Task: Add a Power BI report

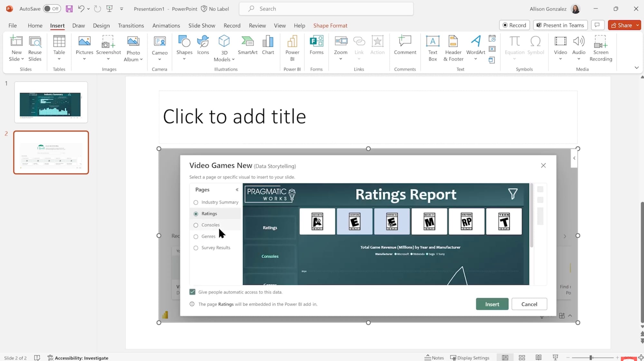Action: (x=292, y=48)
